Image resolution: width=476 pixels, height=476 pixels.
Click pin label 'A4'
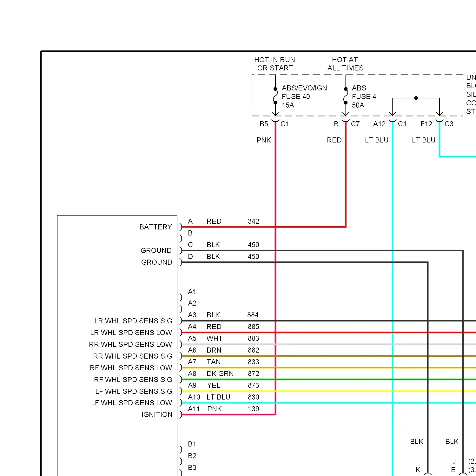pyautogui.click(x=192, y=327)
